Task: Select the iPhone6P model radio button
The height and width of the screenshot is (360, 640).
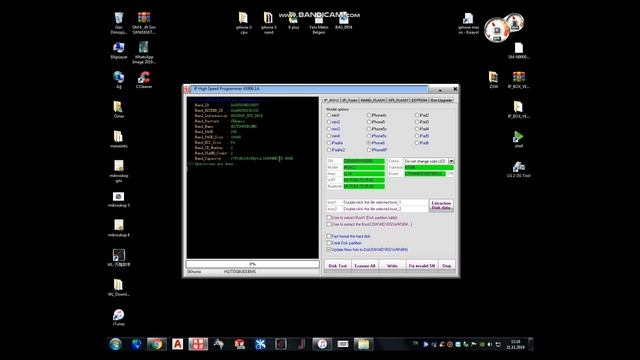Action: point(377,150)
